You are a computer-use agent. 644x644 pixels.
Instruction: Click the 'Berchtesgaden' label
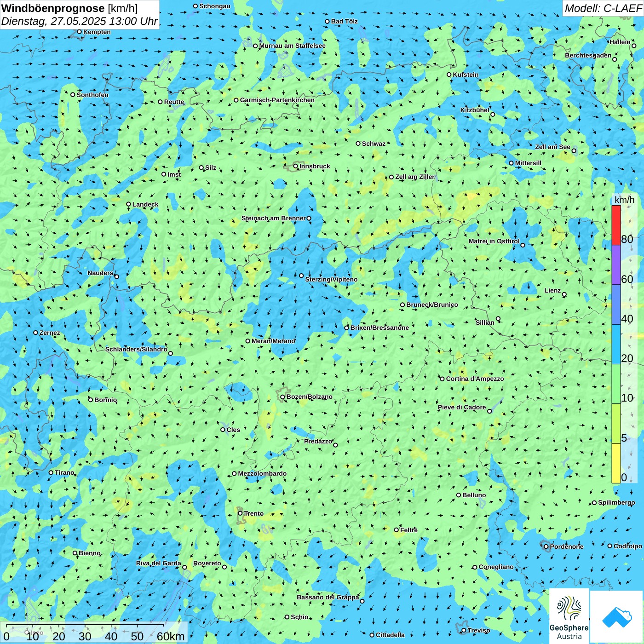point(588,55)
